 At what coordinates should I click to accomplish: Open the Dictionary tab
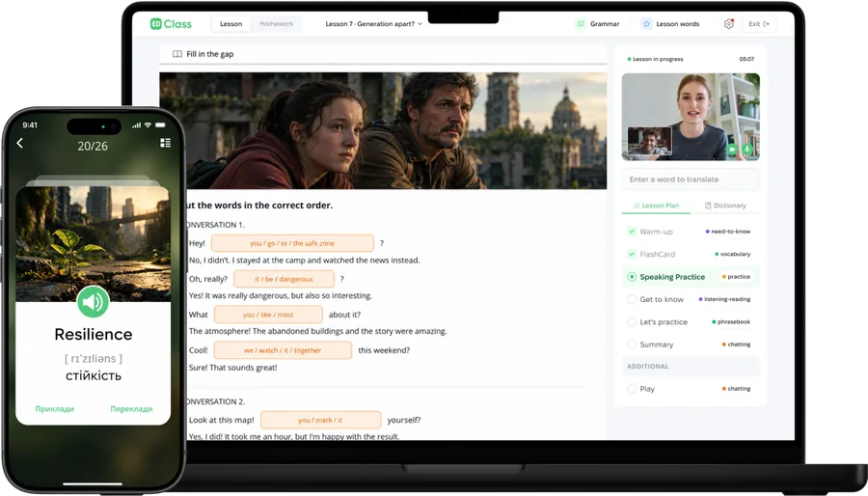(x=725, y=206)
